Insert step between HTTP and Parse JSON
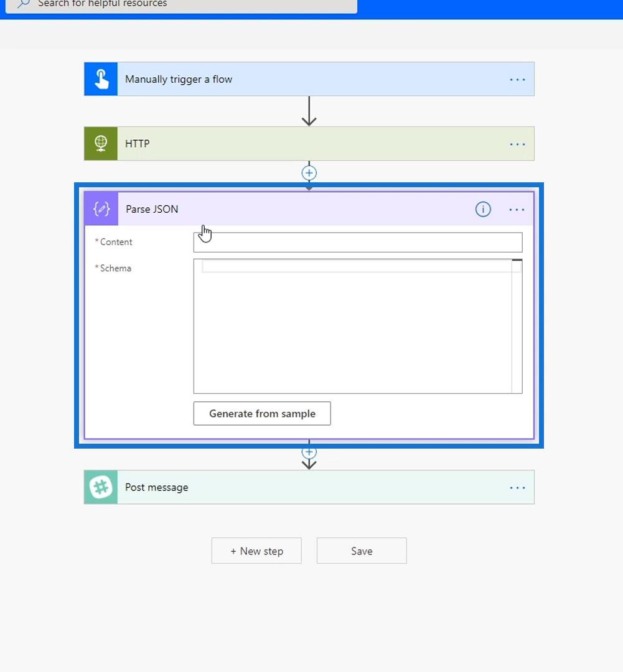 (x=309, y=173)
